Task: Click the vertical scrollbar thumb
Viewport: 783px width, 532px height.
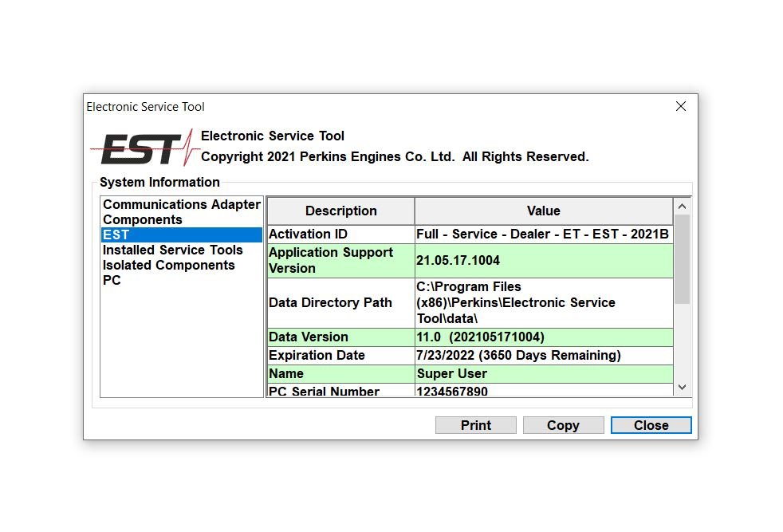Action: [x=682, y=259]
